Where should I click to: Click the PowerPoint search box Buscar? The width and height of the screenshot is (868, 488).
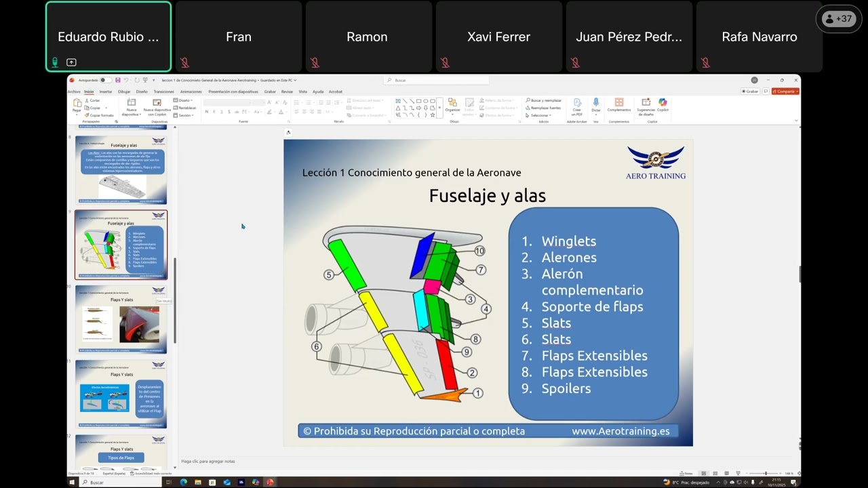[437, 80]
